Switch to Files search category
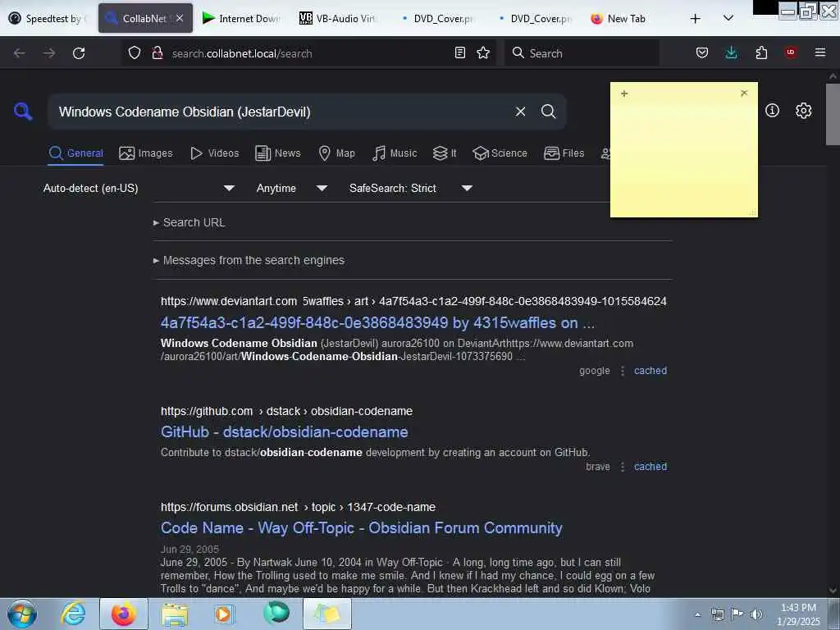The width and height of the screenshot is (840, 630). pos(564,153)
